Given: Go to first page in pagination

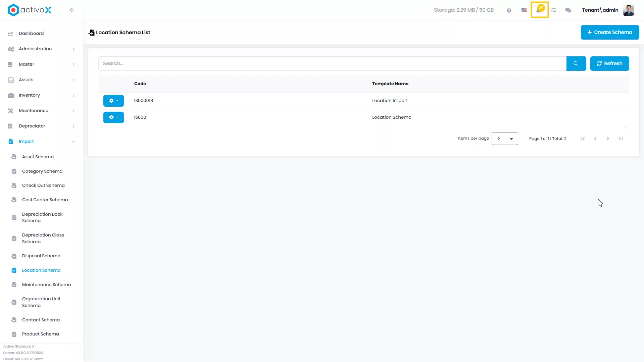Looking at the screenshot, I should 583,139.
